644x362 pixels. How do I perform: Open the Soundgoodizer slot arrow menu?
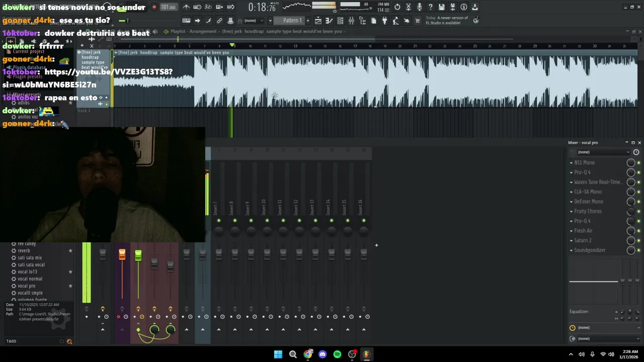pos(571,250)
